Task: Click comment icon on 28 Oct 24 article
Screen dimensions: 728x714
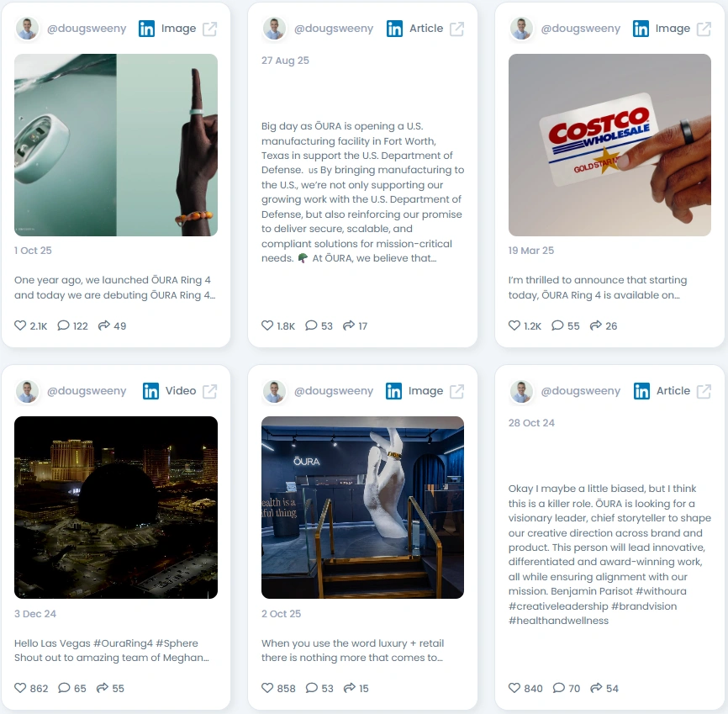Action: 558,688
